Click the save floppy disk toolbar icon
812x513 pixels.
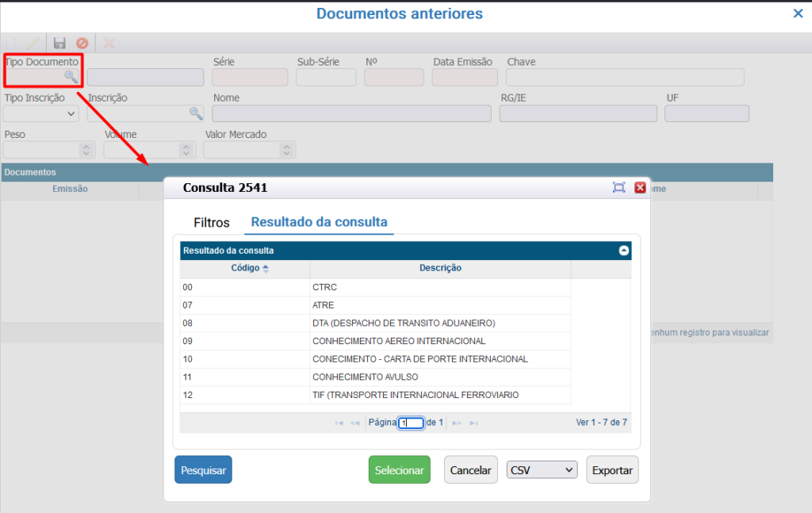[x=59, y=44]
